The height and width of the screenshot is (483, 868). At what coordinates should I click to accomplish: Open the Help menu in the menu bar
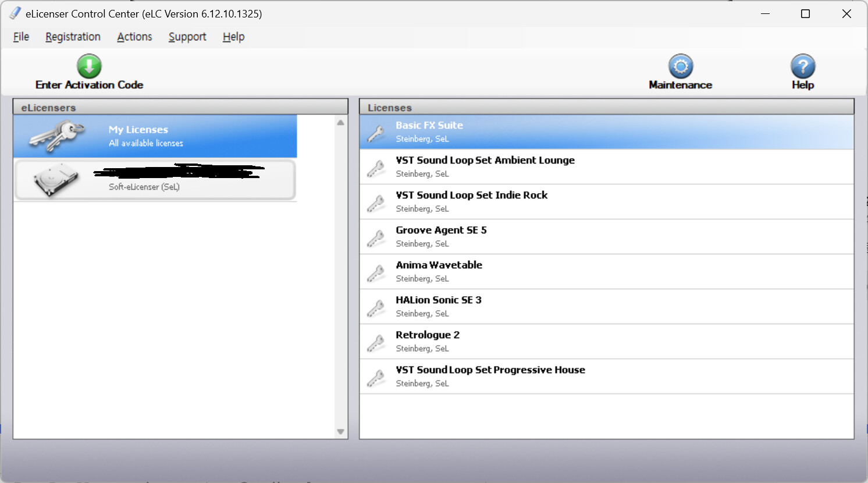233,37
